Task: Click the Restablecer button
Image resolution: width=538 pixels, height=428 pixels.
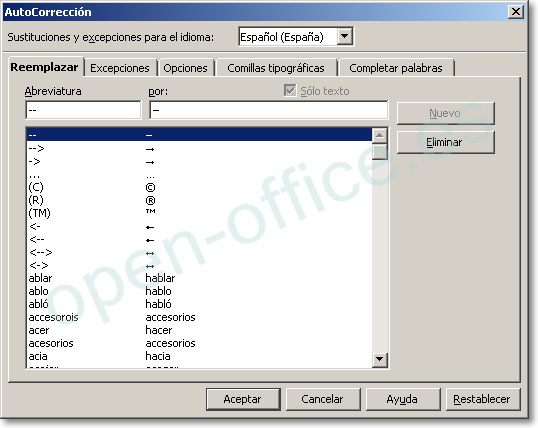Action: click(483, 399)
